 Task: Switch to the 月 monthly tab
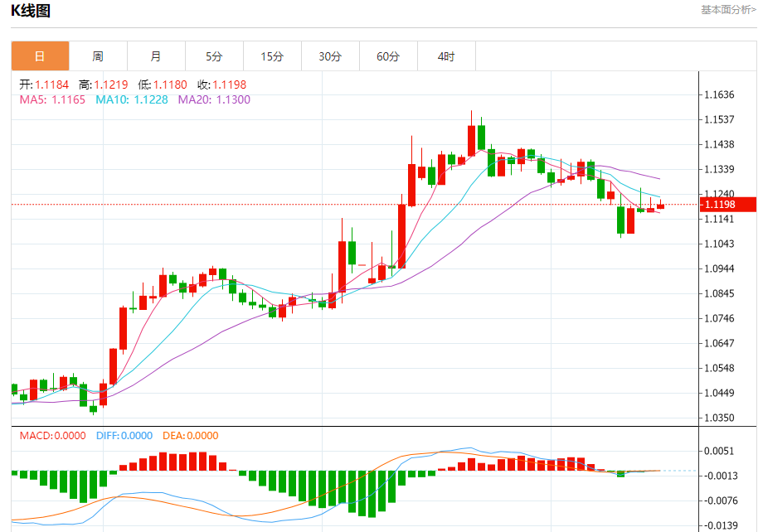(x=156, y=56)
